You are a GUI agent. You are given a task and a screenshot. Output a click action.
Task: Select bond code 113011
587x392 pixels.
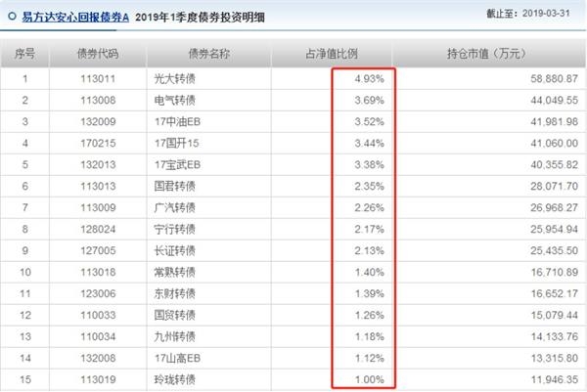[98, 79]
